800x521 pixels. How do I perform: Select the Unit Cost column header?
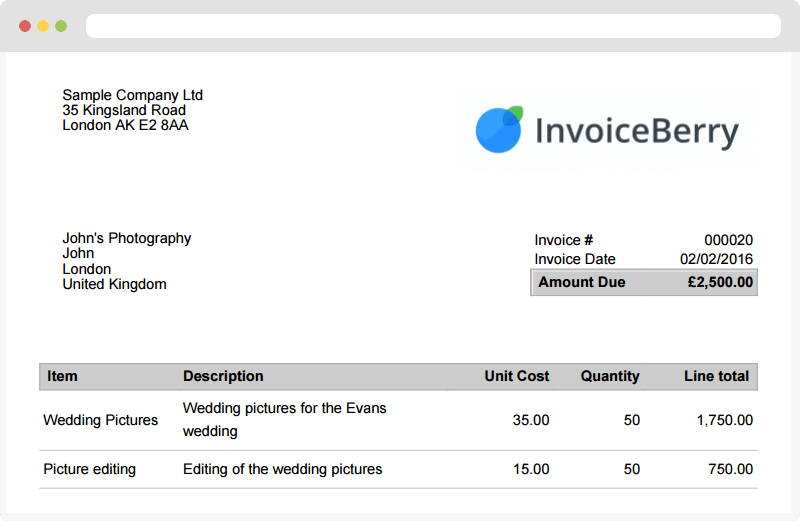pyautogui.click(x=516, y=376)
